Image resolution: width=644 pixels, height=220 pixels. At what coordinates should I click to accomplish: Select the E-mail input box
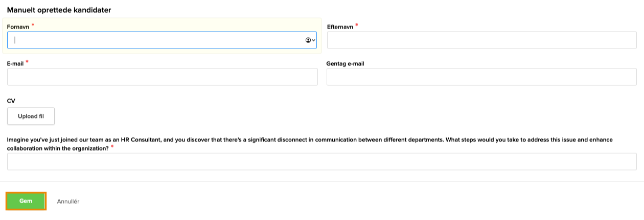[162, 77]
